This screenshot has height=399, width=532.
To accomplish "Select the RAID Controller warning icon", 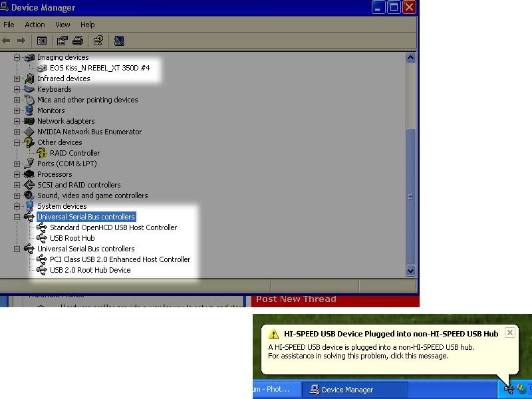I will click(42, 153).
